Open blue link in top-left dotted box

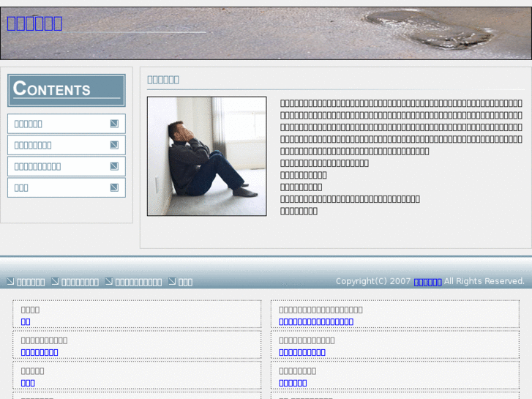tap(26, 321)
